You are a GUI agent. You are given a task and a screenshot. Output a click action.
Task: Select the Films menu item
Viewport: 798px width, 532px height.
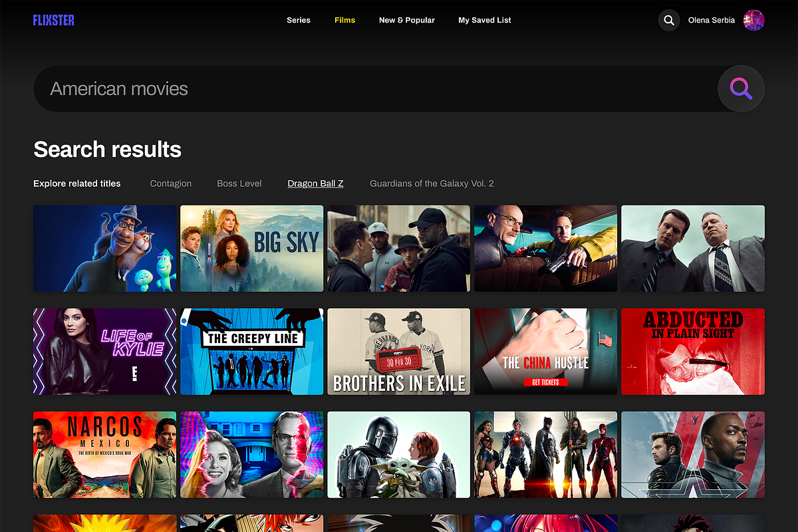coord(344,20)
